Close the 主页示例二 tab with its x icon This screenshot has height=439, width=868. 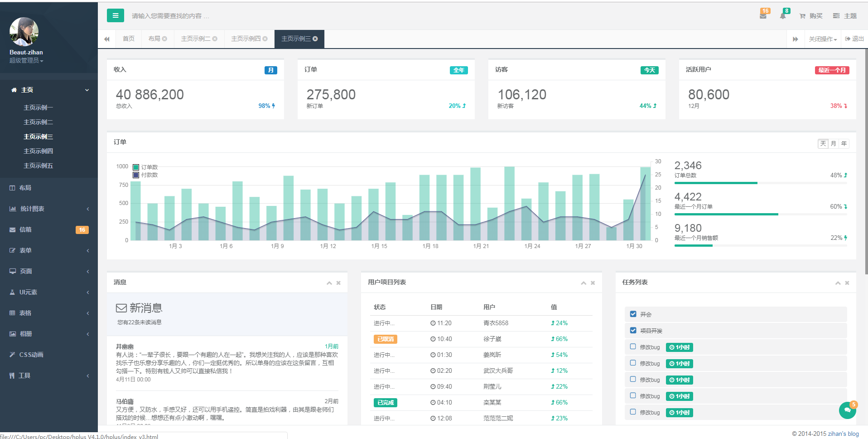pyautogui.click(x=215, y=39)
